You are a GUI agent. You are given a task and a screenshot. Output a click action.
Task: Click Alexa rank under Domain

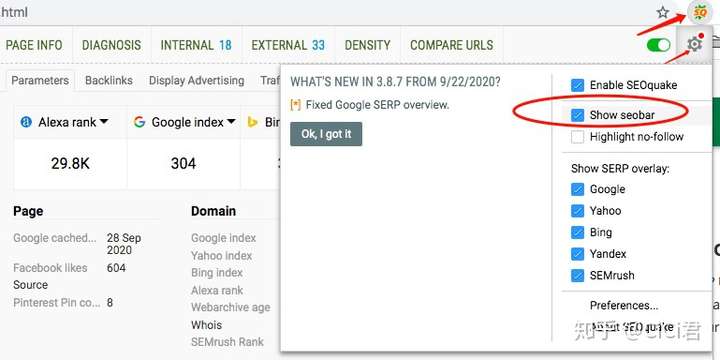point(217,290)
